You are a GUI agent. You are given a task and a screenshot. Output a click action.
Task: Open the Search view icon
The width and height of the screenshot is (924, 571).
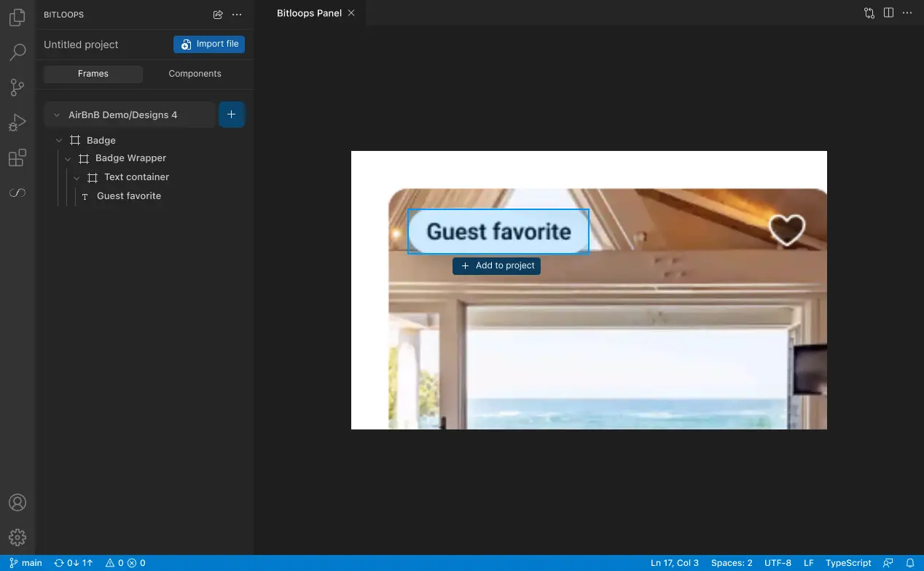tap(17, 53)
